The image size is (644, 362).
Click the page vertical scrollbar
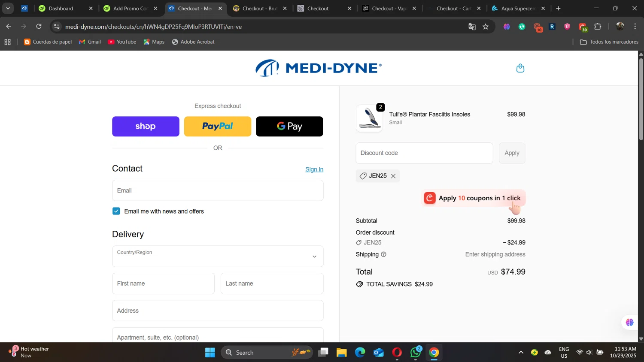point(641,99)
